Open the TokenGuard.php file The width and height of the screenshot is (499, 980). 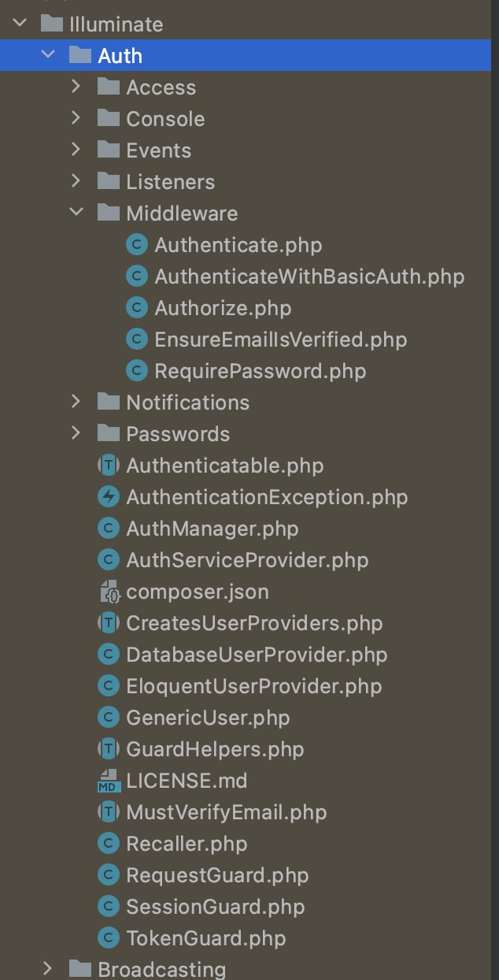pos(205,938)
